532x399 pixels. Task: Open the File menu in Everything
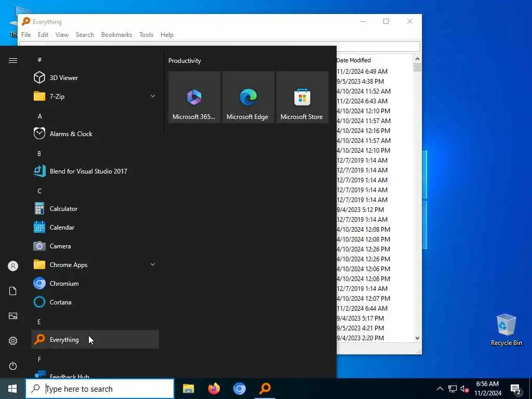coord(26,35)
